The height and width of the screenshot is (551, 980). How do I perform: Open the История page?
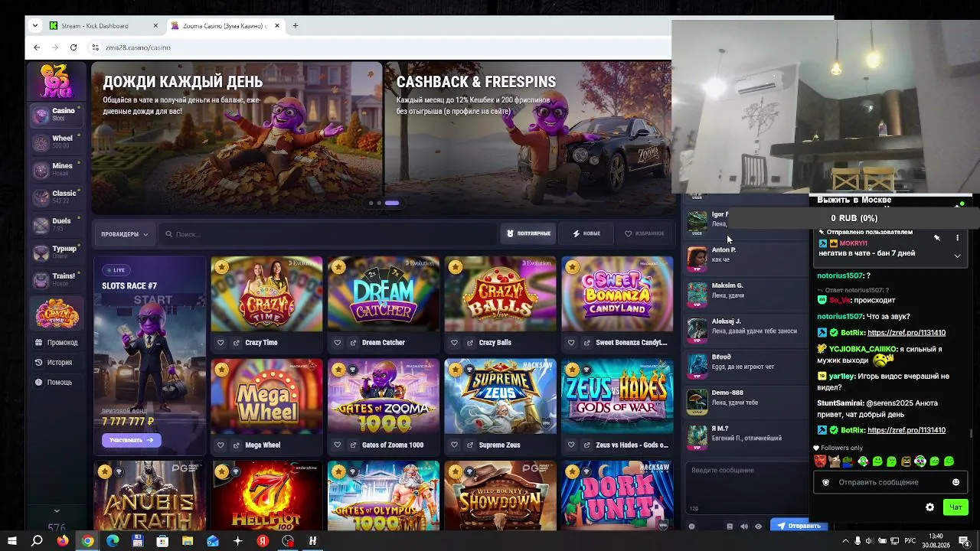tap(54, 363)
